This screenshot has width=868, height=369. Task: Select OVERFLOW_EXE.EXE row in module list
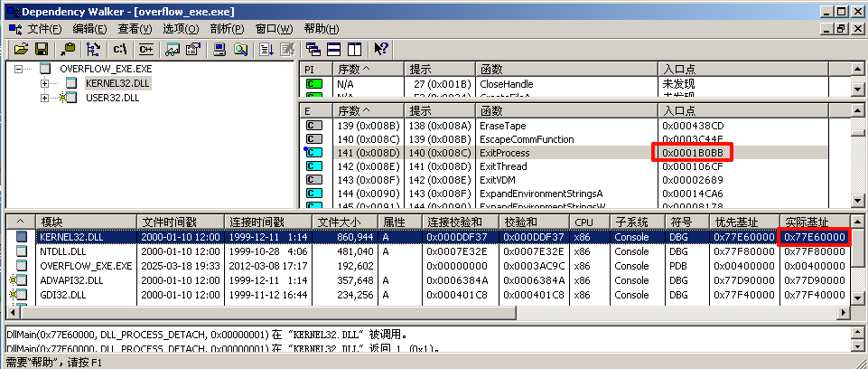427,266
